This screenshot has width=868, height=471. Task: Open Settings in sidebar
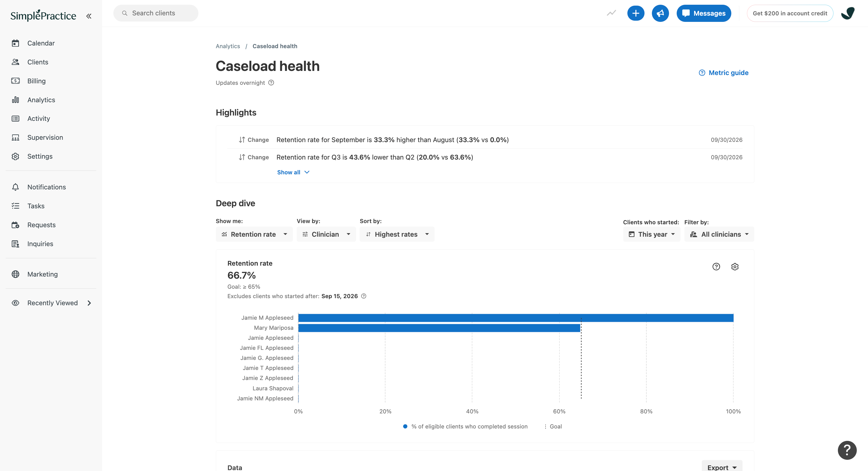(x=40, y=156)
